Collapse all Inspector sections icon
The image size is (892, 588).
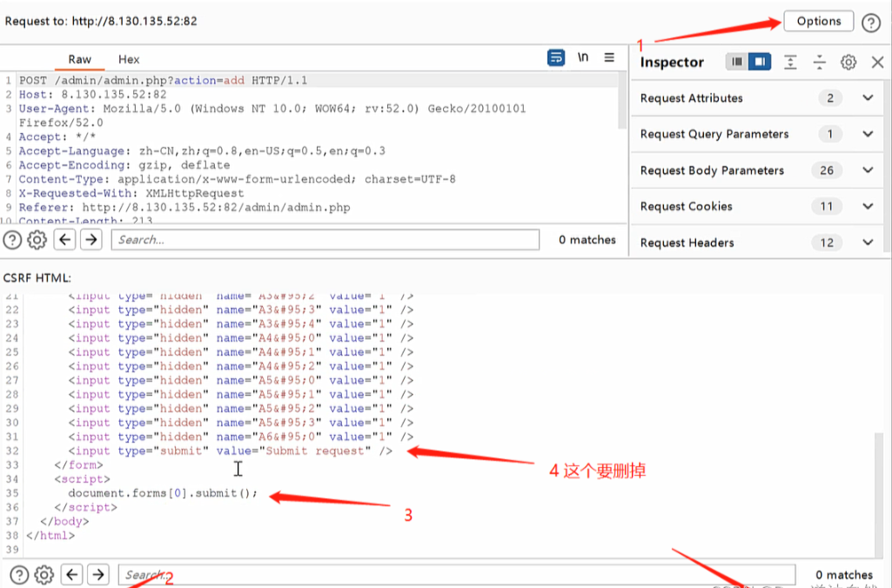[819, 62]
